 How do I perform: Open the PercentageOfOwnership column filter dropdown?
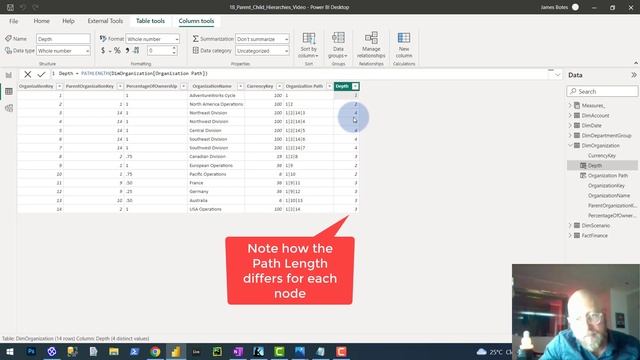183,86
